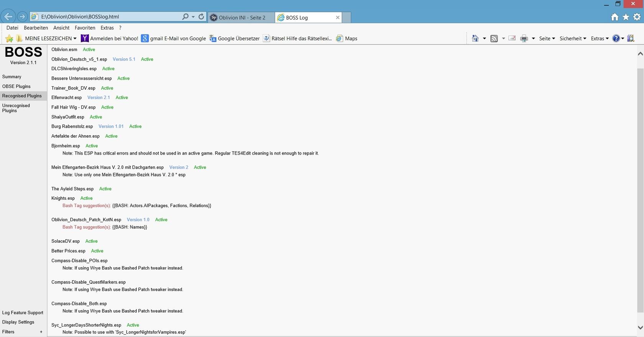This screenshot has height=337, width=644.
Task: Open the settings gear icon
Action: pyautogui.click(x=637, y=17)
